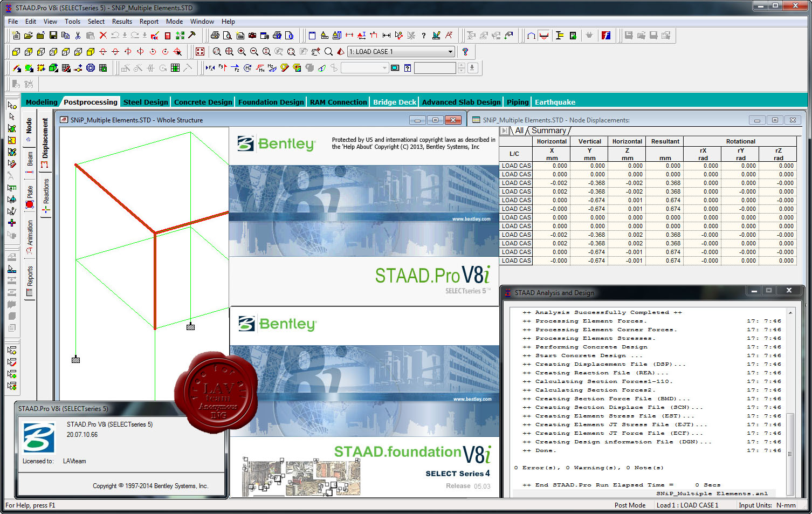Viewport: 812px width, 514px height.
Task: Click the Print icon in the toolbar
Action: (x=215, y=36)
